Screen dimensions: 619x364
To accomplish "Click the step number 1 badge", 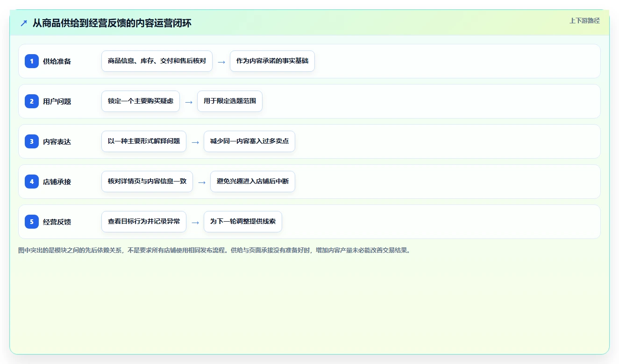I will point(32,61).
